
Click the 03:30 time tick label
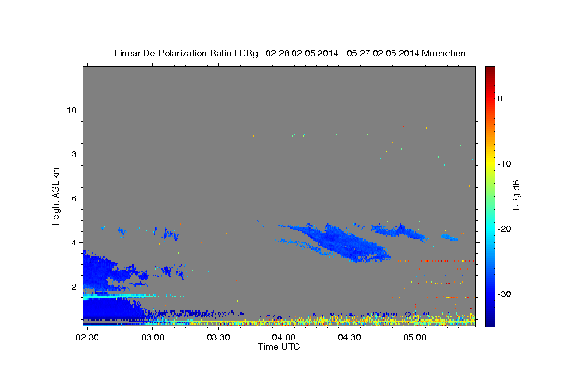219,338
